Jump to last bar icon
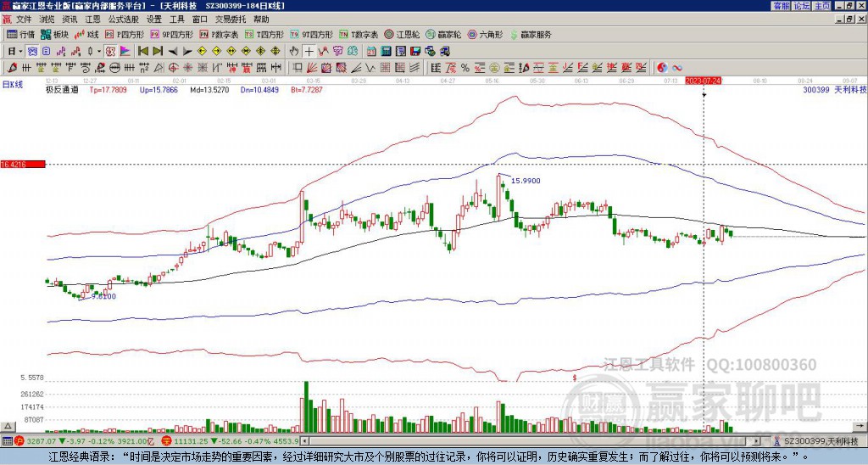This screenshot has height=465, width=868. pyautogui.click(x=158, y=52)
